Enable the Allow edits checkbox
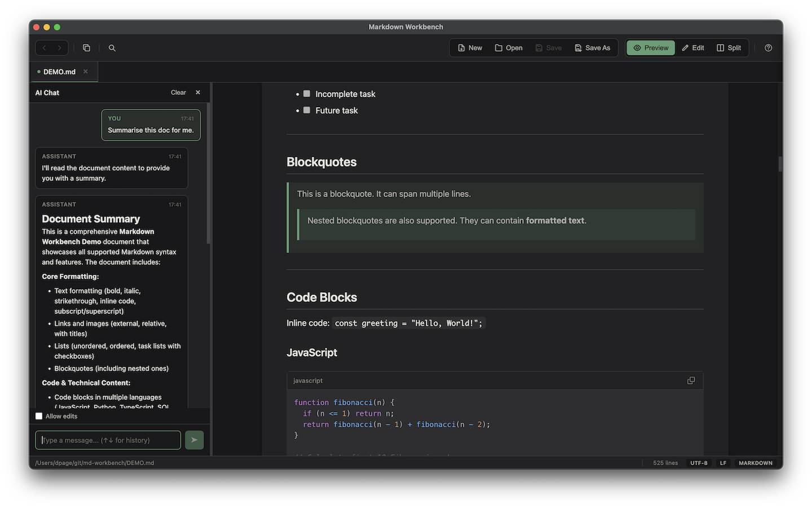 (x=38, y=416)
